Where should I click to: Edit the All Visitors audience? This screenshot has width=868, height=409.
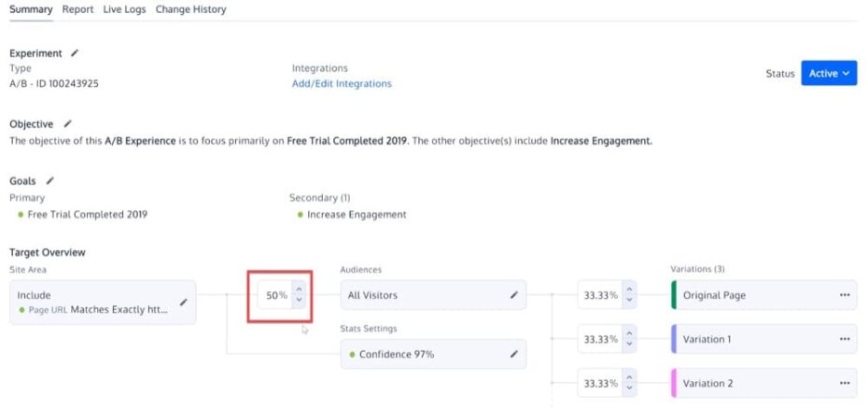coord(513,295)
